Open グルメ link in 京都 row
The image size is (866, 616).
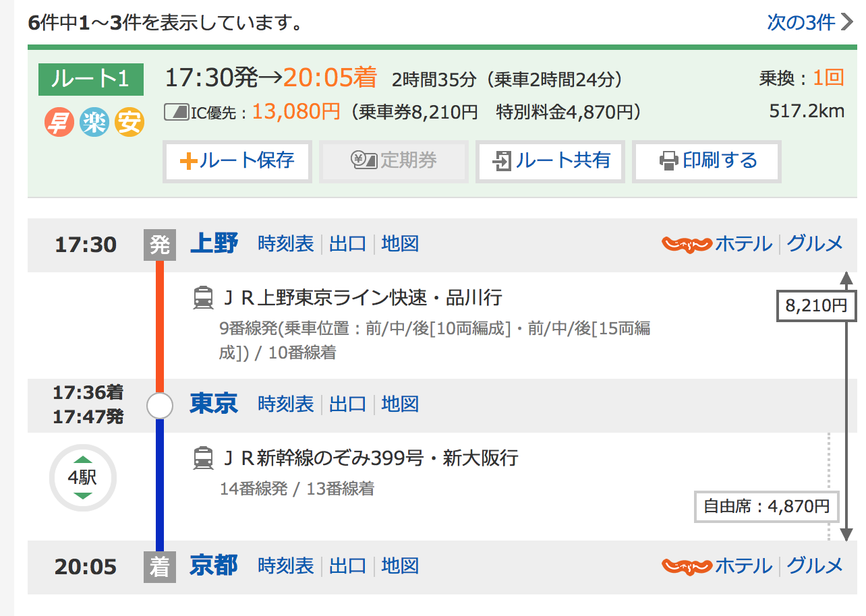pos(815,565)
